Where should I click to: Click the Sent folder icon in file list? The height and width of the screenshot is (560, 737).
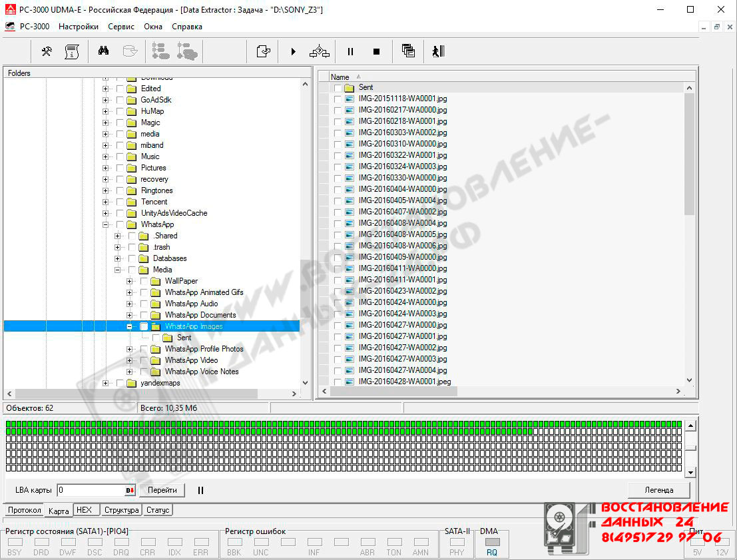click(x=349, y=87)
